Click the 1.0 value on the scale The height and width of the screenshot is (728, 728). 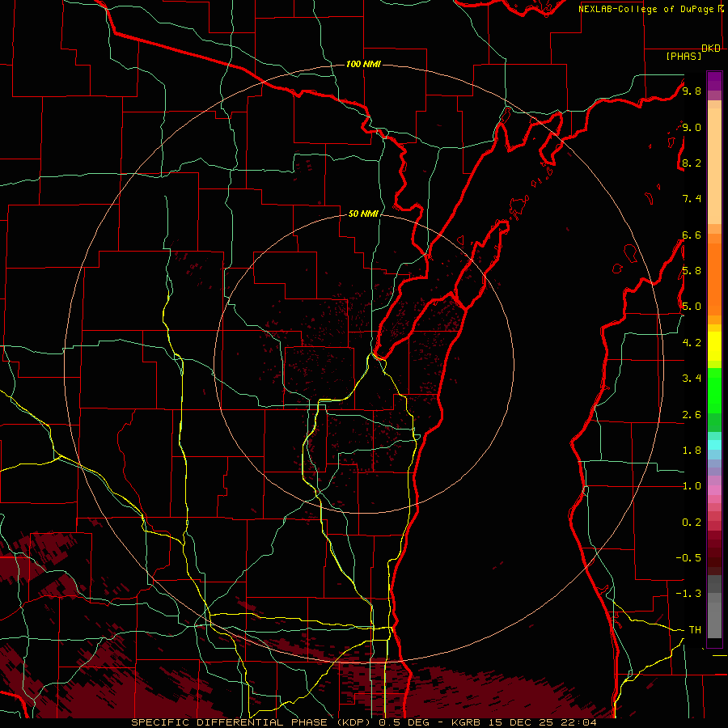[x=692, y=486]
